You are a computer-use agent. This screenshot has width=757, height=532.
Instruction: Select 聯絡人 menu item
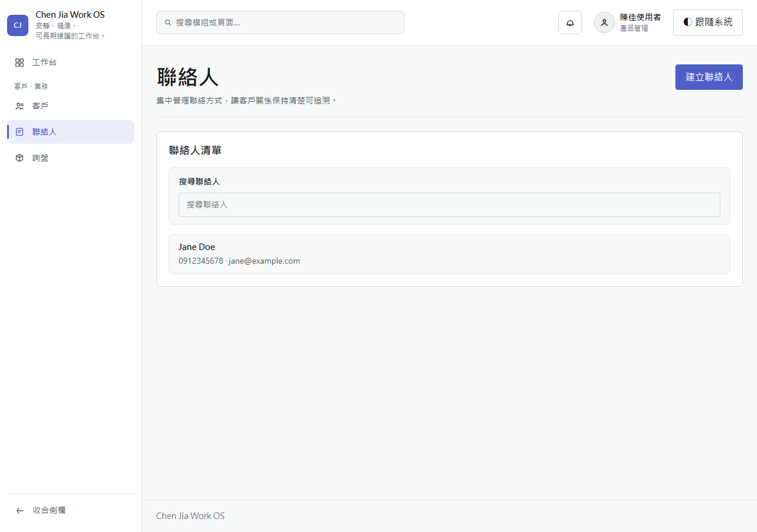pyautogui.click(x=71, y=132)
